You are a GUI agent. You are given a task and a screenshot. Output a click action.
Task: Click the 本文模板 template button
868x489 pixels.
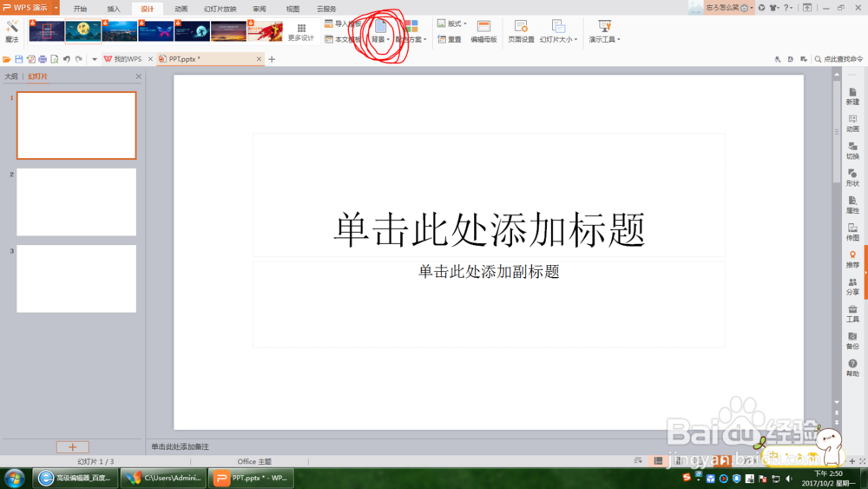click(343, 39)
